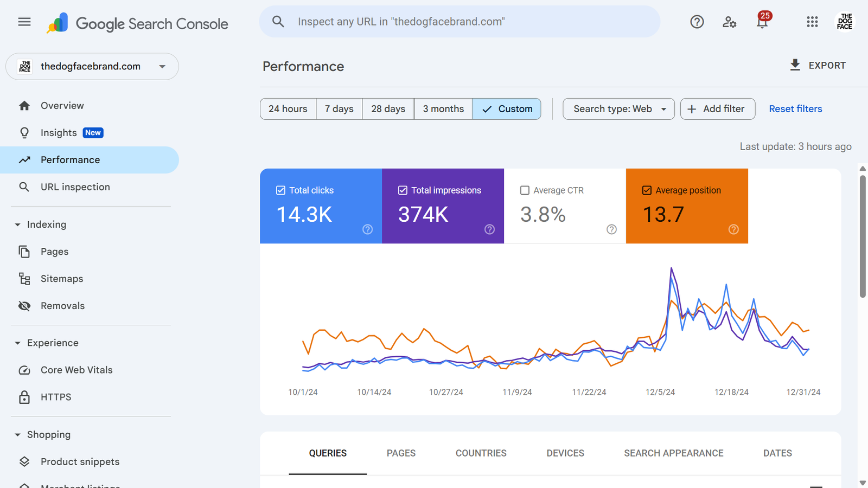Click the Sitemaps tree icon
The image size is (868, 488).
tap(24, 279)
